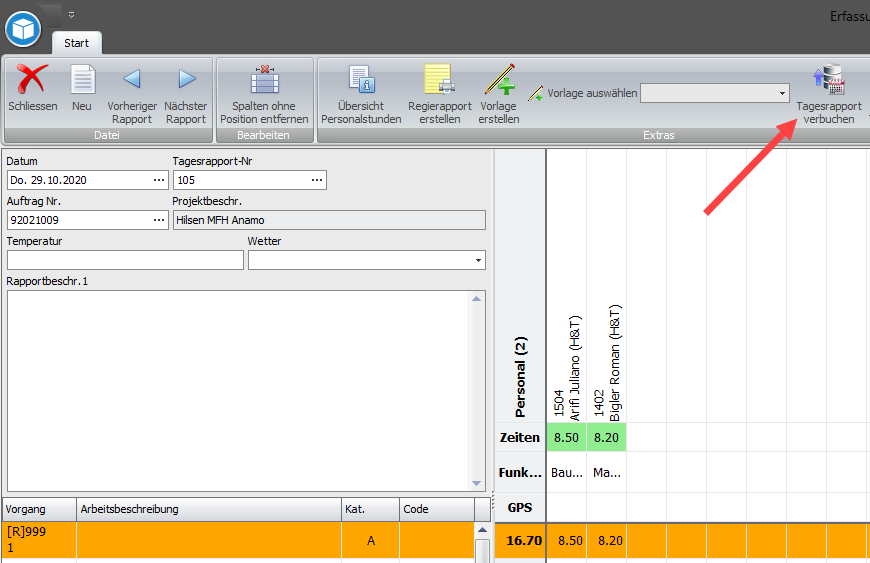This screenshot has height=563, width=870.
Task: Click Rapportbeschr. scrollbar down arrow
Action: (477, 483)
